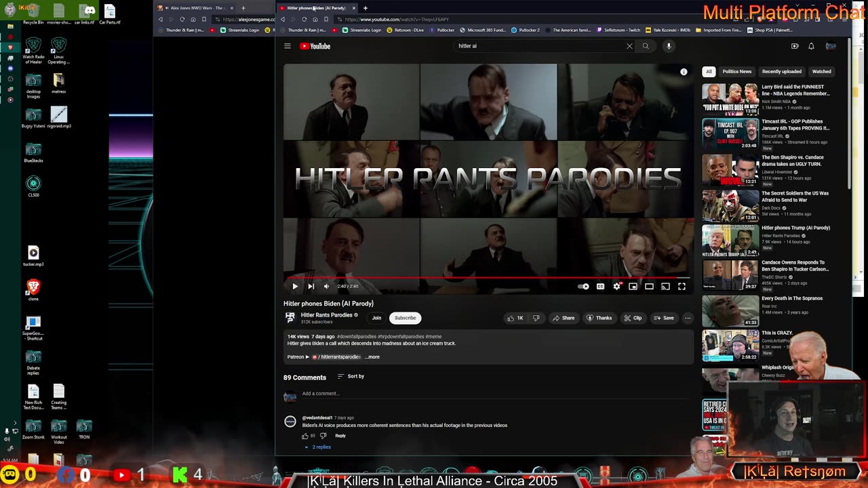Viewport: 868px width, 488px height.
Task: Switch to the Alex Jones NWO Wars tab
Action: (x=197, y=8)
